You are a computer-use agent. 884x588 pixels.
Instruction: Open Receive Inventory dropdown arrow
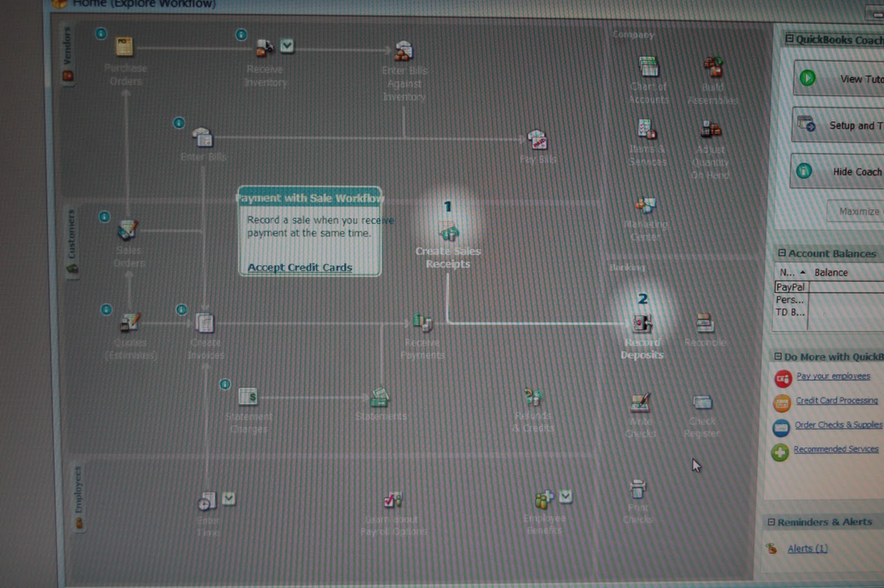[x=287, y=45]
